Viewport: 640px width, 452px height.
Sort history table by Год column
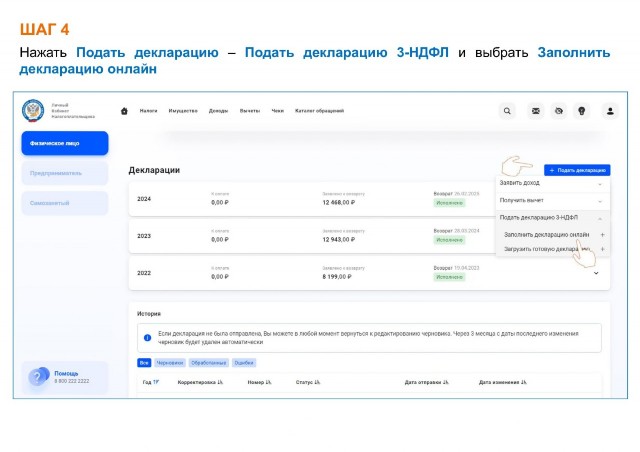click(150, 382)
